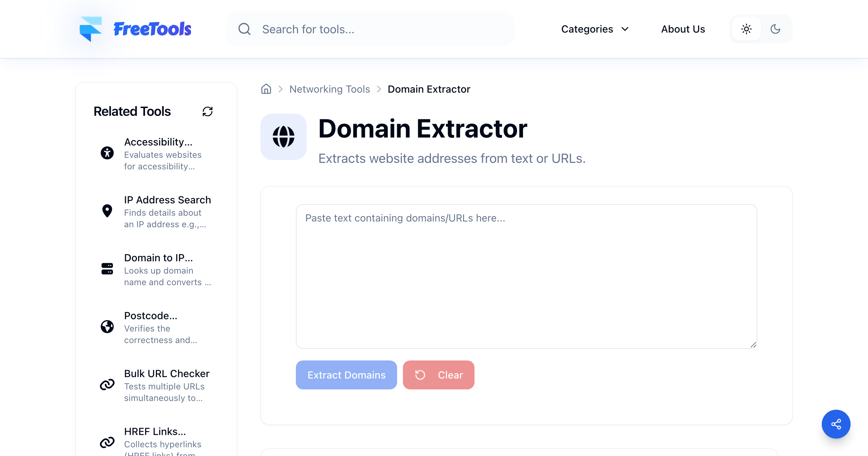This screenshot has height=456, width=868.
Task: Refresh the Related Tools list
Action: tap(208, 111)
